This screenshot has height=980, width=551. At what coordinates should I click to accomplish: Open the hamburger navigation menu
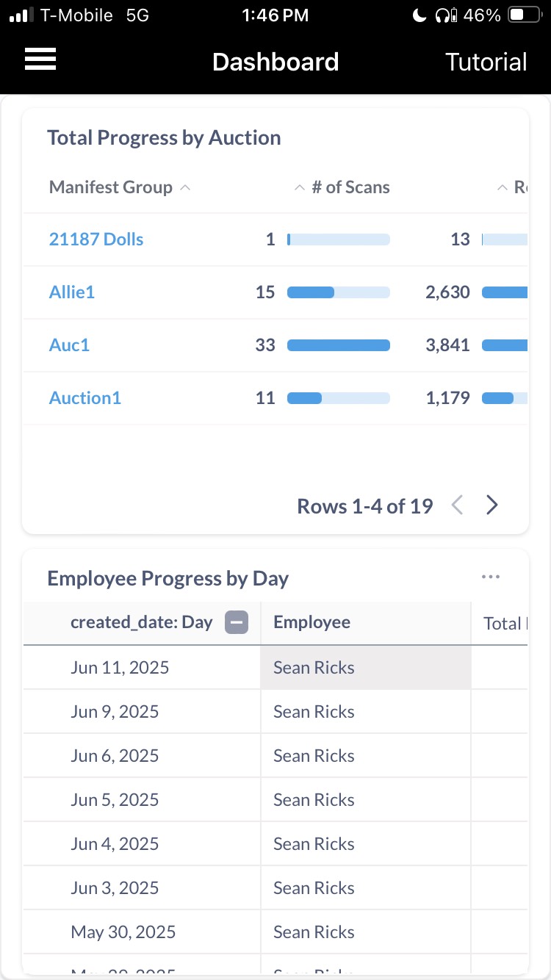click(40, 60)
